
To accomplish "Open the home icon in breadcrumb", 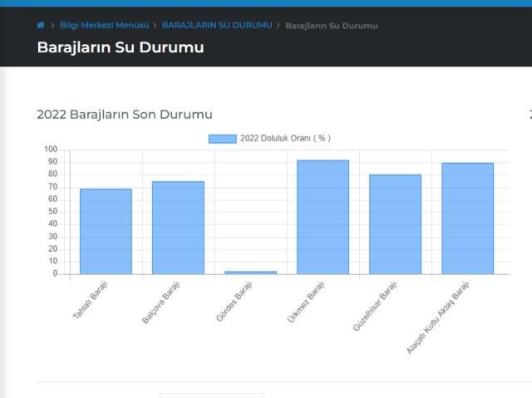I will pos(41,25).
